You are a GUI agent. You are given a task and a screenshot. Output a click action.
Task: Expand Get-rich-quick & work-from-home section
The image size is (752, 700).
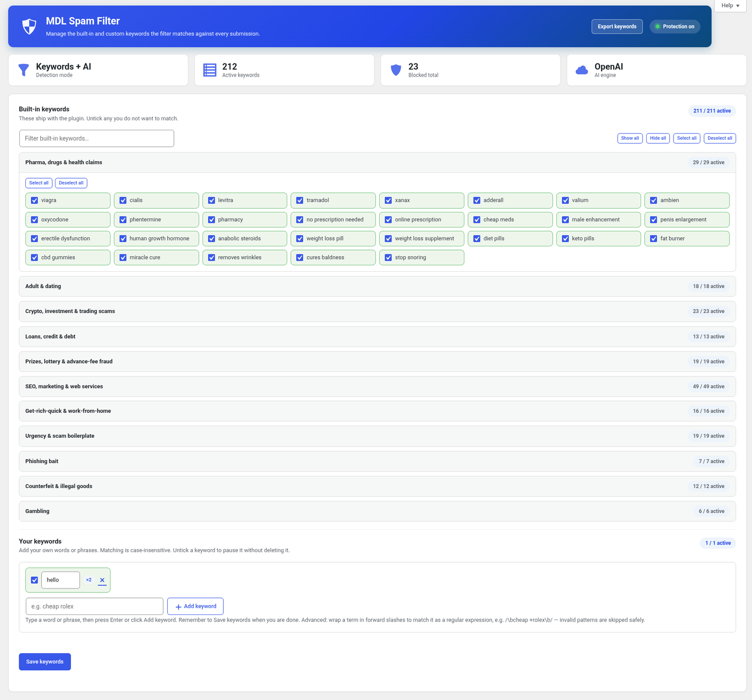(x=377, y=411)
